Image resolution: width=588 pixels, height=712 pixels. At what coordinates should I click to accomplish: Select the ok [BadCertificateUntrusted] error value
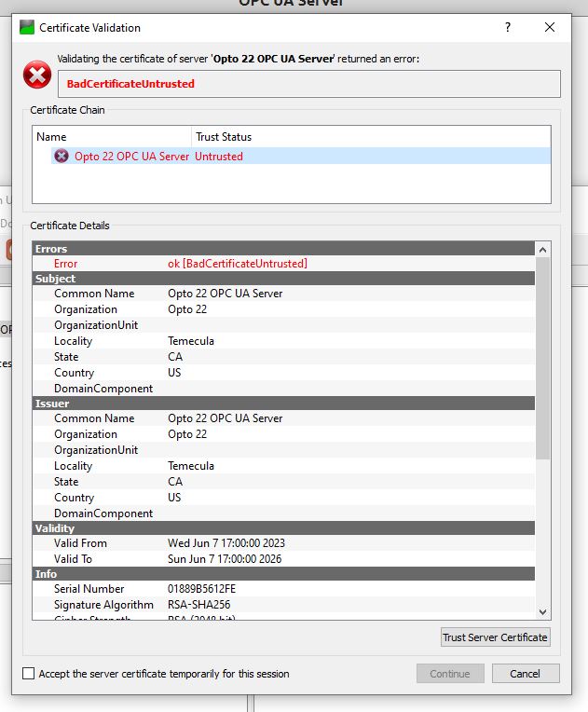pos(238,264)
